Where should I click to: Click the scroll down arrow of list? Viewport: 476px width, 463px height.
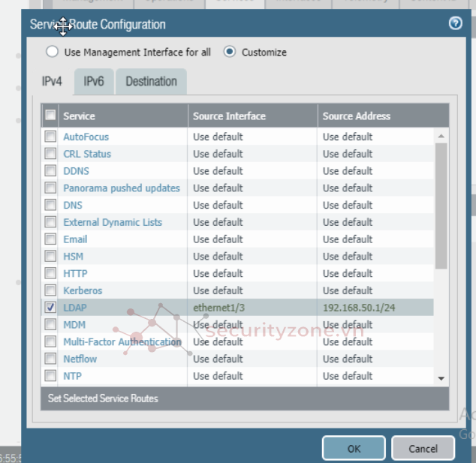(x=441, y=379)
